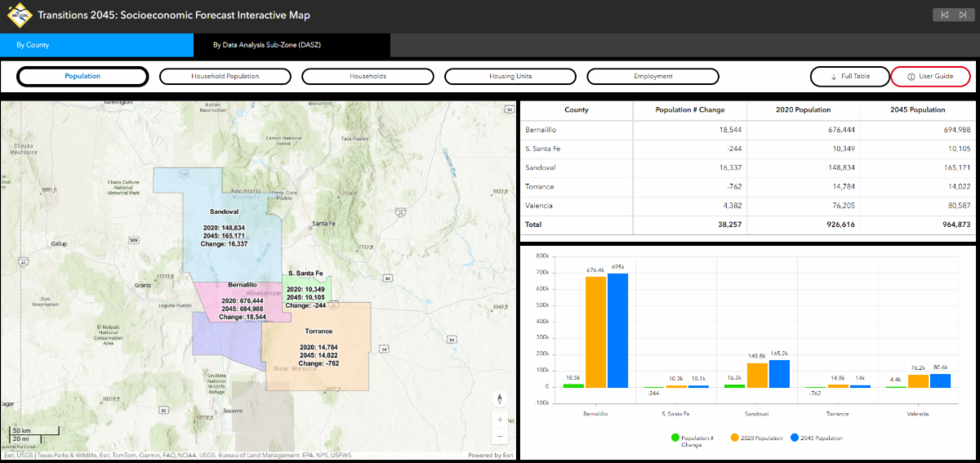This screenshot has width=980, height=463.
Task: Select the Valencia table row
Action: [748, 205]
